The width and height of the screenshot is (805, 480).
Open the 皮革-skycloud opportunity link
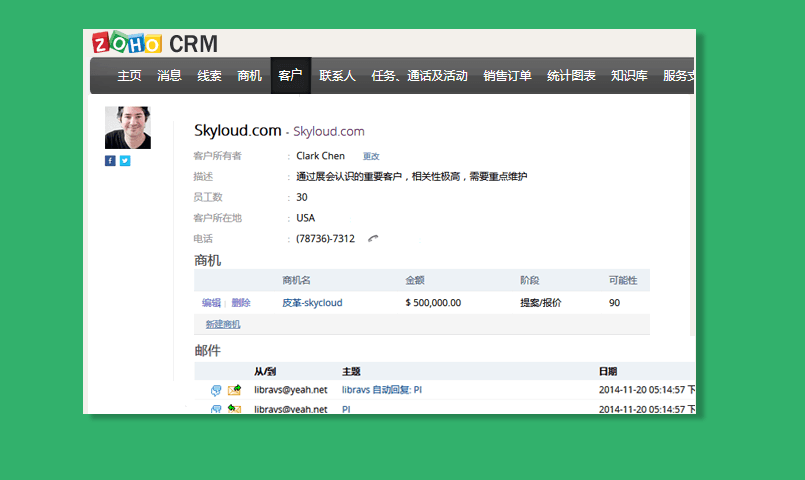[x=312, y=303]
